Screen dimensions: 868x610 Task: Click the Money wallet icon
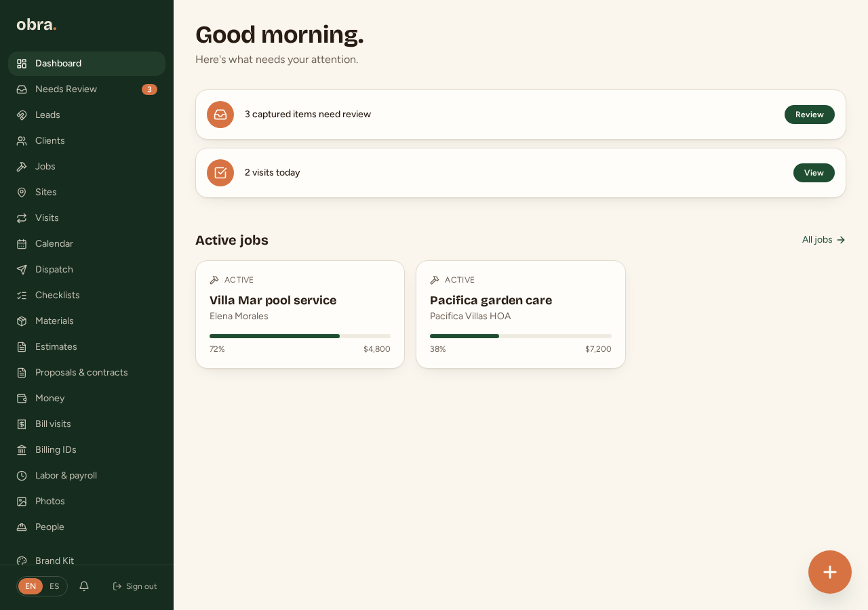click(22, 399)
